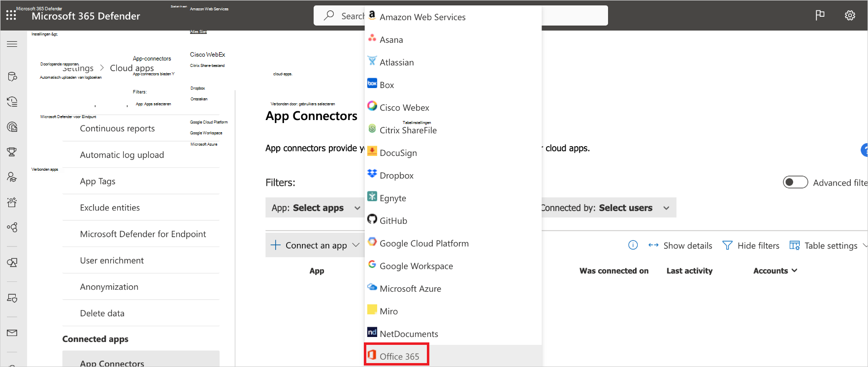Click the flag icon in top bar
The image size is (868, 367).
coord(820,15)
